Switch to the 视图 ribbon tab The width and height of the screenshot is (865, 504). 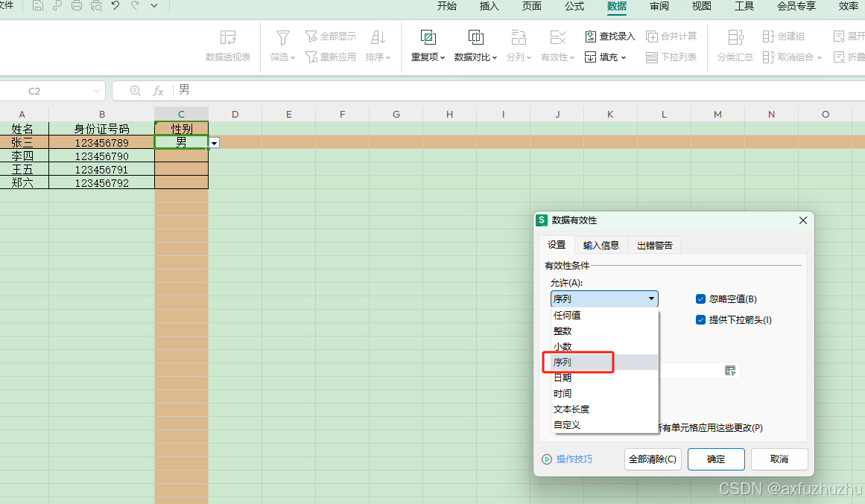coord(702,6)
